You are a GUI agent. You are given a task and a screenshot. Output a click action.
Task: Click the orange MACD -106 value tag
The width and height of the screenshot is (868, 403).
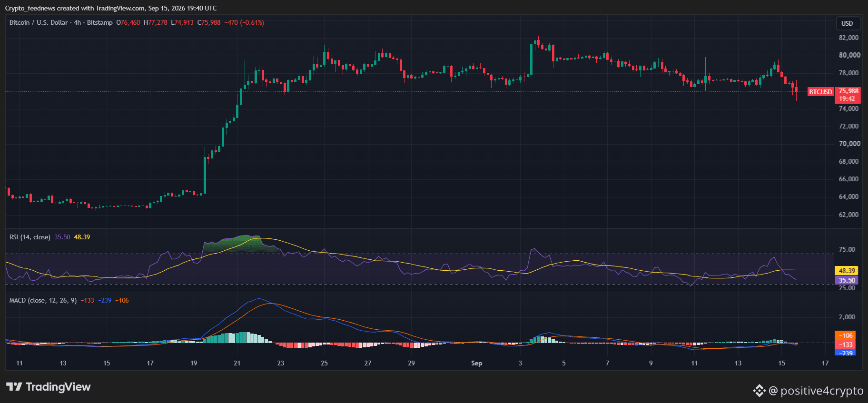click(846, 335)
